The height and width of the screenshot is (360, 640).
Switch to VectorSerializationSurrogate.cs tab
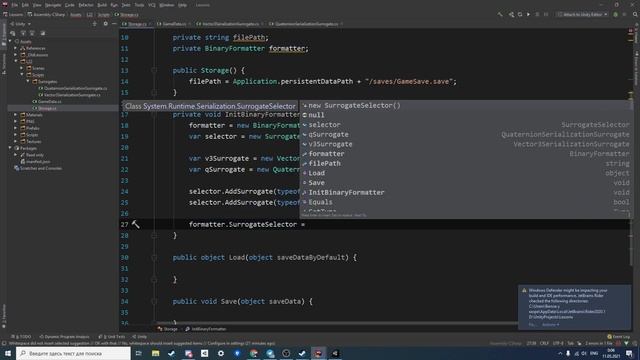pyautogui.click(x=230, y=24)
